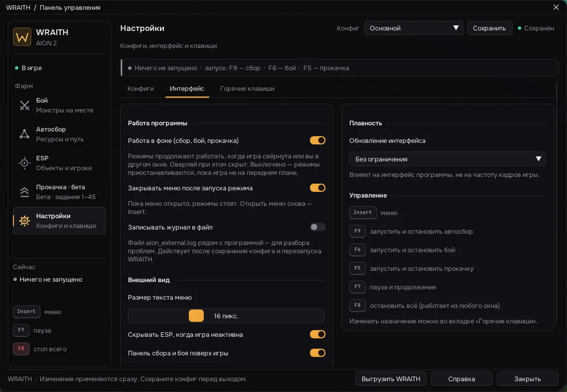
Task: Open the Бой section via its crossed swords icon
Action: pyautogui.click(x=25, y=105)
